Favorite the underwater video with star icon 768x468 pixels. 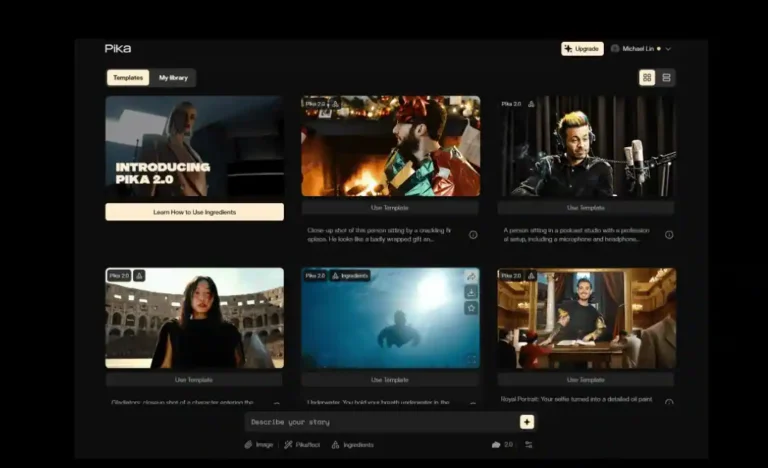[x=471, y=308]
